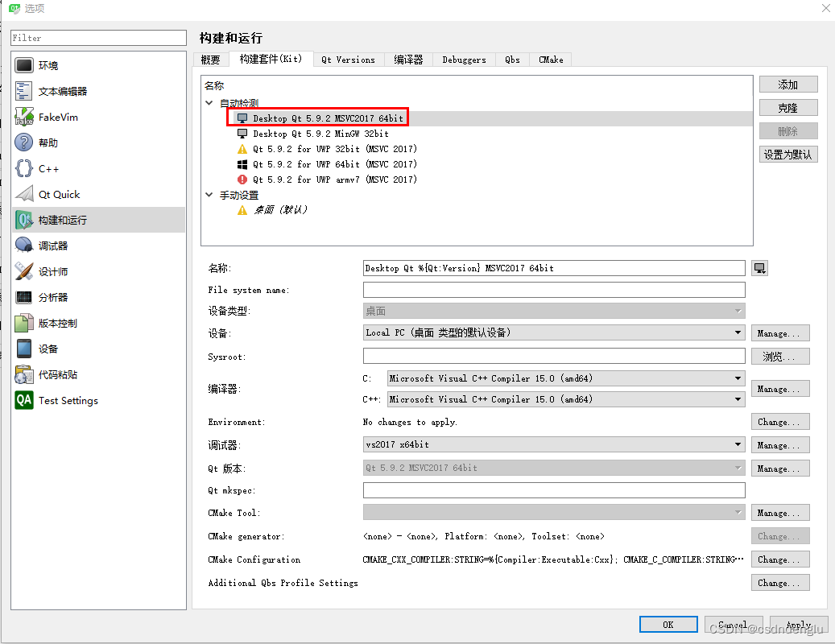Open the QA Test Settings icon
Viewport: 835px width, 644px height.
24,400
